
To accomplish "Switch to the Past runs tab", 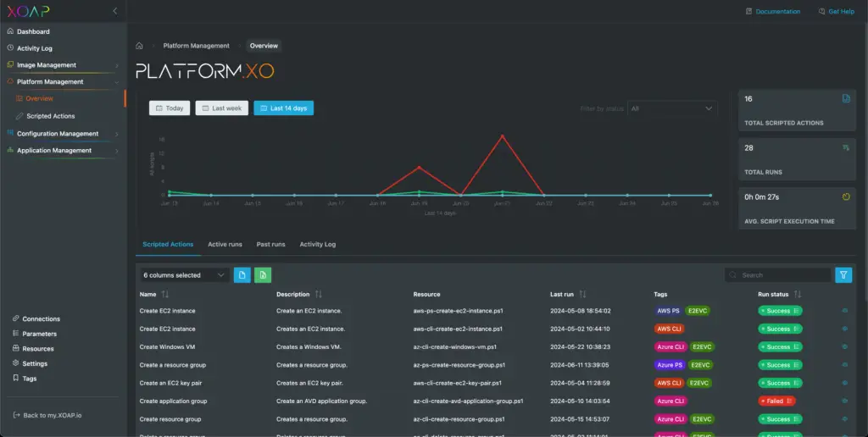I will coord(270,244).
